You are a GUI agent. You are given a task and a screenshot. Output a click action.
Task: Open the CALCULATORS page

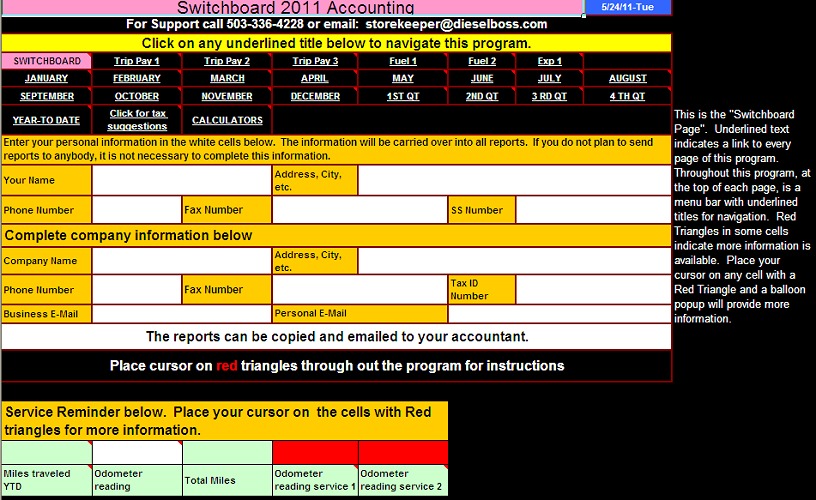(x=227, y=120)
